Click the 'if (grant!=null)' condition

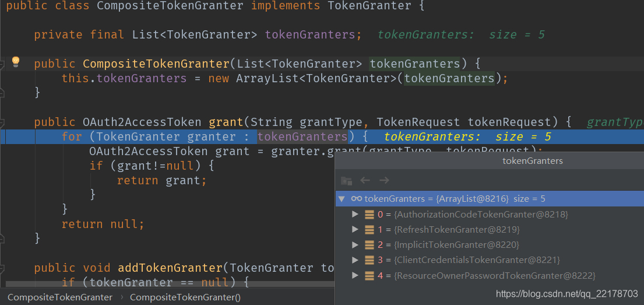146,166
